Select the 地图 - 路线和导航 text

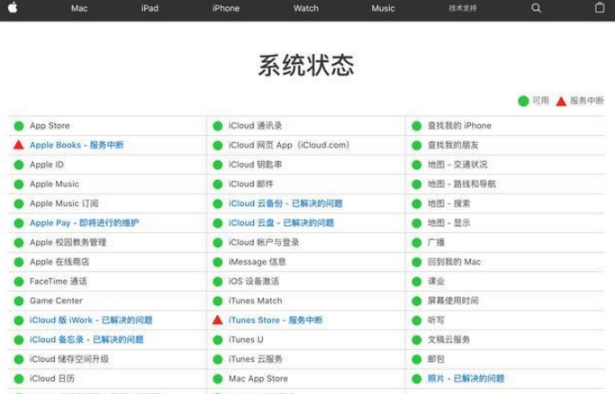pyautogui.click(x=462, y=184)
